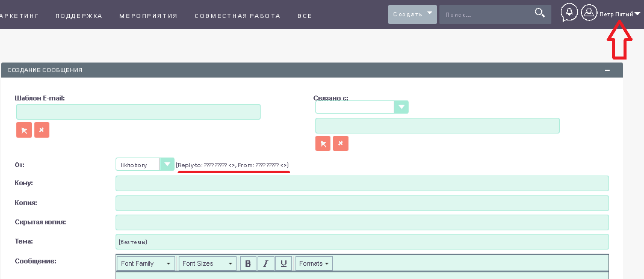
Task: Open the Маркетинг menu
Action: pyautogui.click(x=19, y=16)
